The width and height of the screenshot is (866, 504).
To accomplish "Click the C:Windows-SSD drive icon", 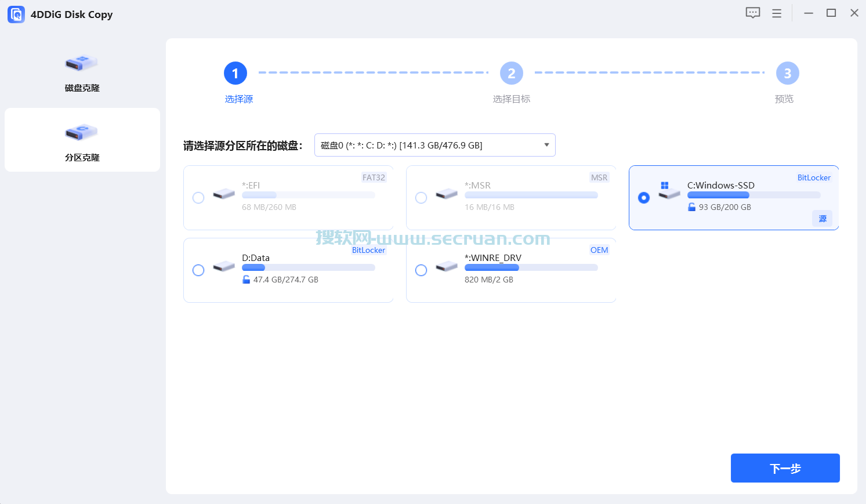I will pos(669,190).
